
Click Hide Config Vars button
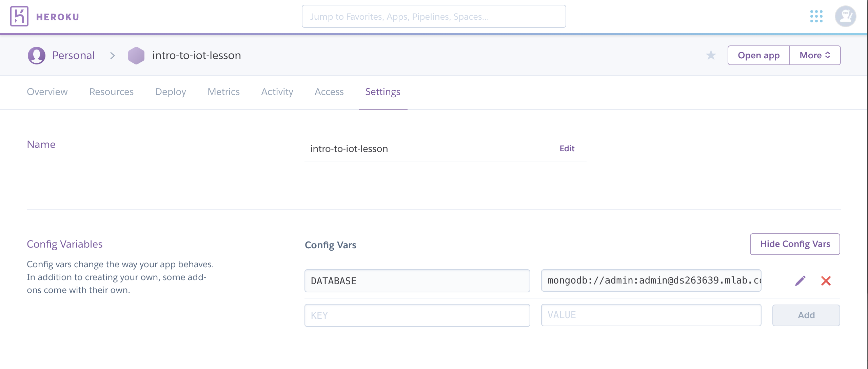pos(795,244)
